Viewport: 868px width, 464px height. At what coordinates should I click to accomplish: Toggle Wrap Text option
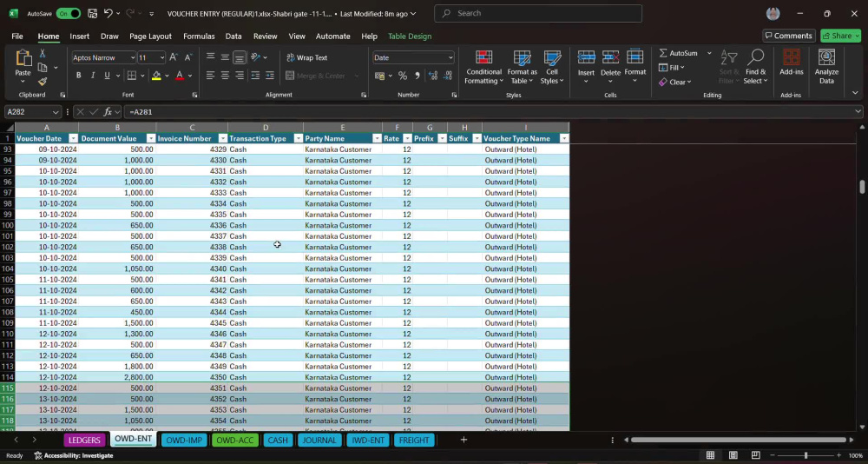pos(307,57)
